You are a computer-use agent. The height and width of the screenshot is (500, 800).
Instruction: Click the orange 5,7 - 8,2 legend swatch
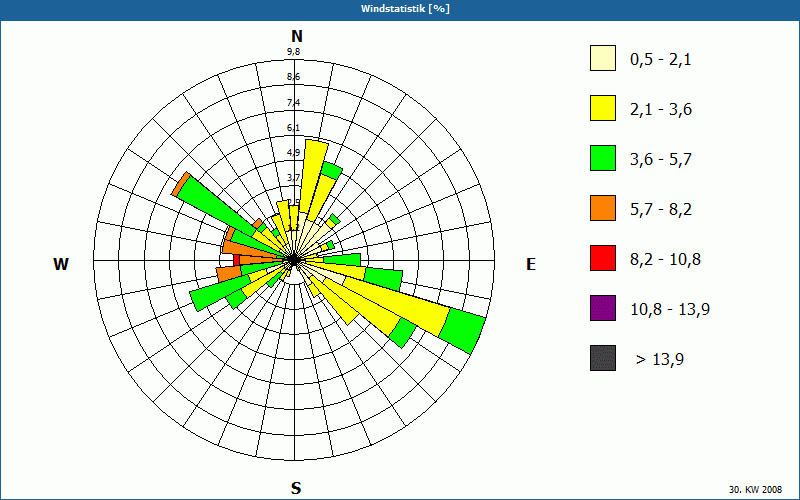[x=603, y=208]
